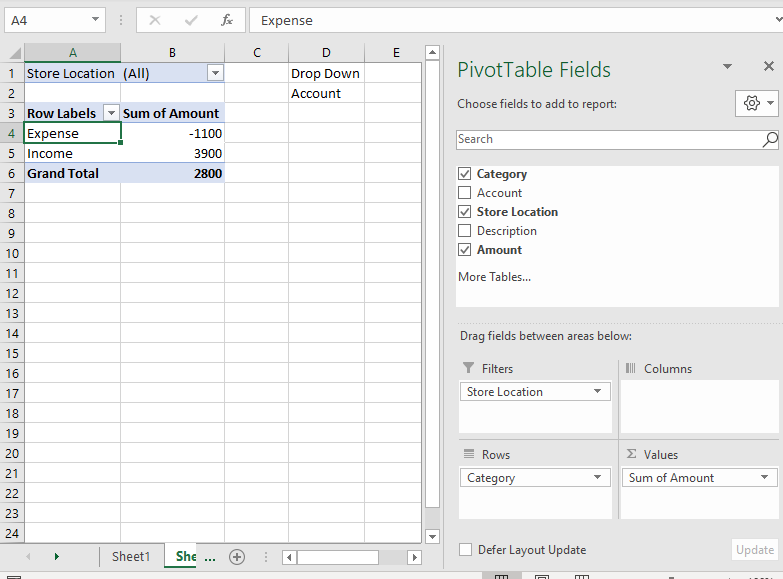Open the Insert Function fx dialog
Screen dimensions: 783x579
click(x=227, y=20)
